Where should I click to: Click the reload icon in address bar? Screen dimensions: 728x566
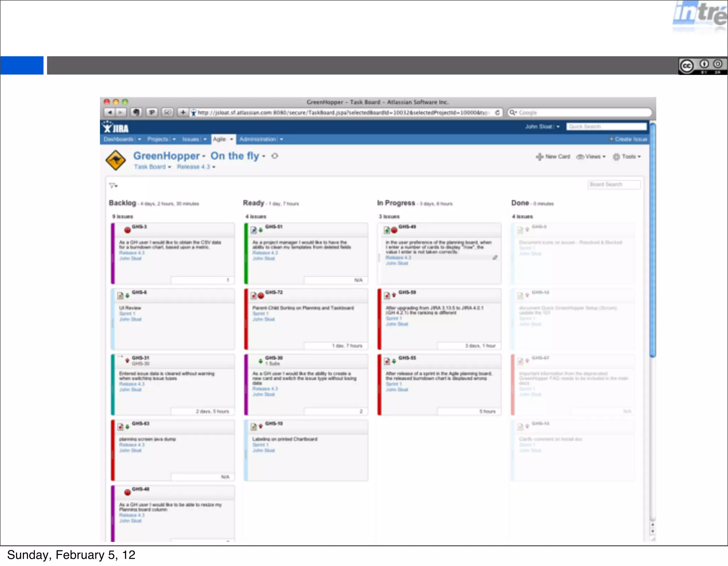[x=497, y=113]
